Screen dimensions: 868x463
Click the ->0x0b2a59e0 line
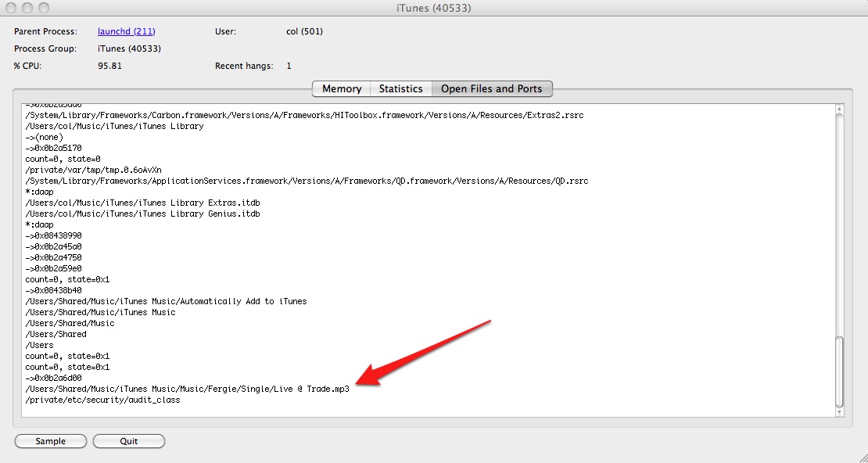54,268
